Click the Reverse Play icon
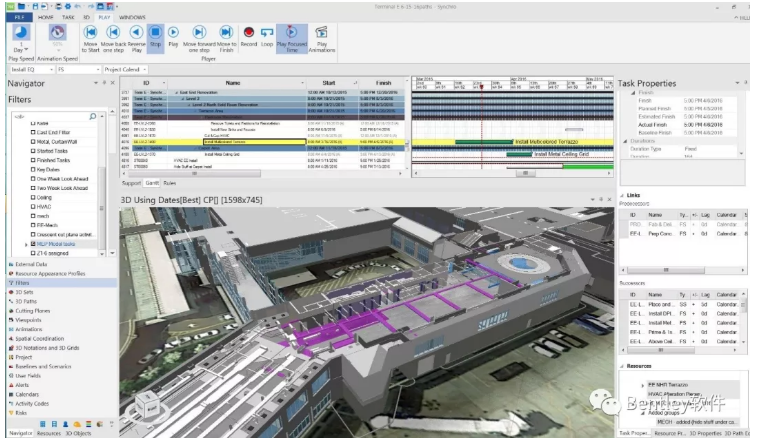Viewport: 759px width, 442px height. coord(137,32)
